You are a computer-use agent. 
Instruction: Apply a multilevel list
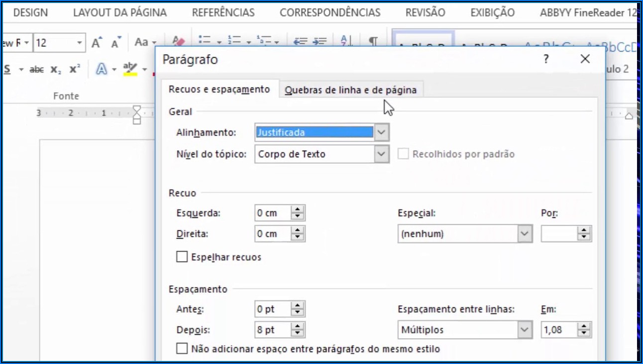pos(263,41)
